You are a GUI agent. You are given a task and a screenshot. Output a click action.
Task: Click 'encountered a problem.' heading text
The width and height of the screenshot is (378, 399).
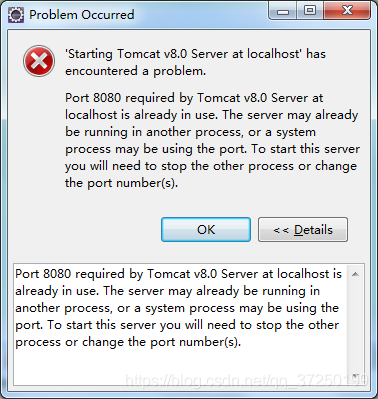[x=136, y=71]
